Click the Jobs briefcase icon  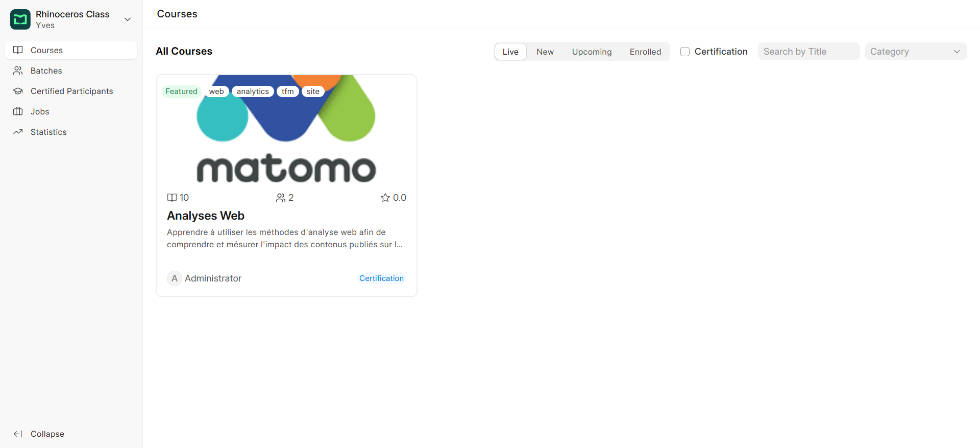18,111
